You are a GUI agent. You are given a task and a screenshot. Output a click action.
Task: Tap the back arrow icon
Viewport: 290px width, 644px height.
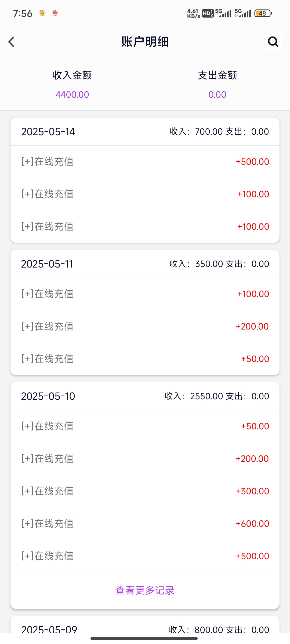pyautogui.click(x=11, y=42)
